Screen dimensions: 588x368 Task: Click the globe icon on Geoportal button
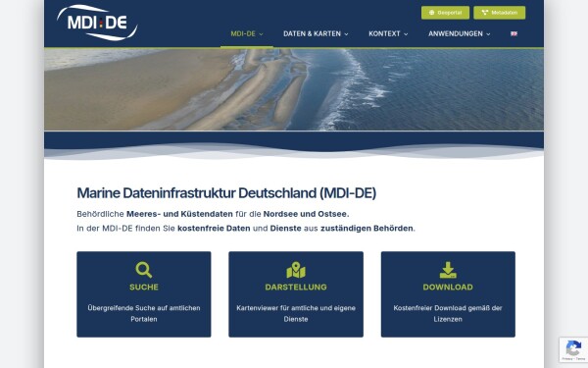click(x=431, y=13)
